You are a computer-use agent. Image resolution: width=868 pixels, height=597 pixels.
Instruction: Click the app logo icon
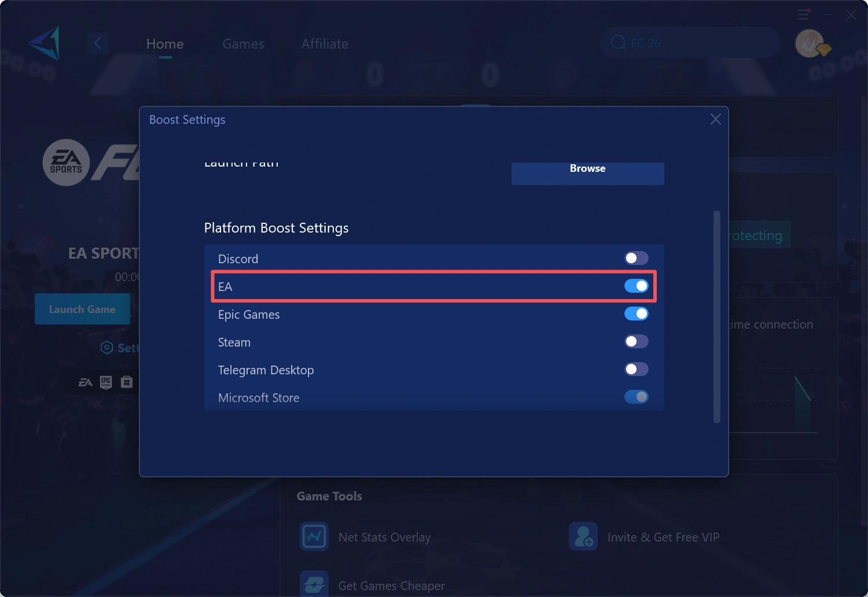(x=45, y=43)
